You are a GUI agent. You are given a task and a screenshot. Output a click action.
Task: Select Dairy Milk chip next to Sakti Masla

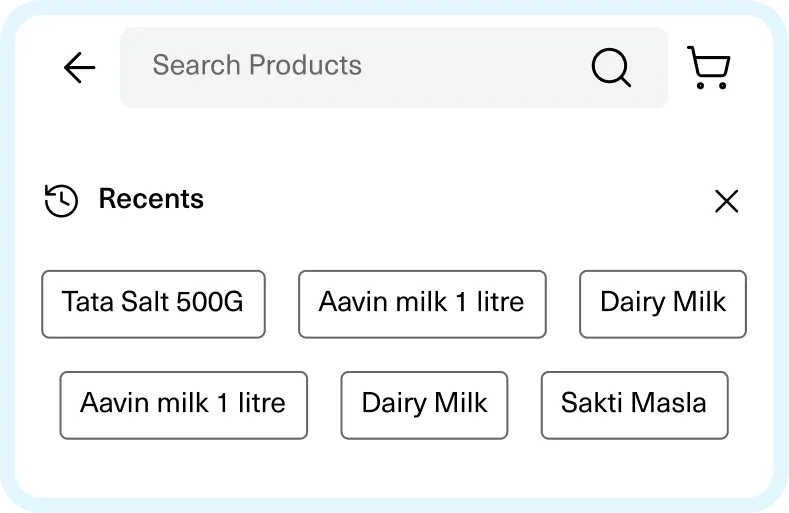tap(424, 405)
